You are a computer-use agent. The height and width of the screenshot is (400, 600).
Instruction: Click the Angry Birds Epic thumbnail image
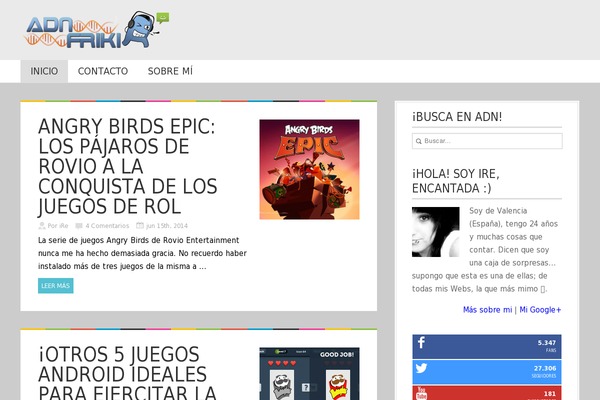[309, 169]
